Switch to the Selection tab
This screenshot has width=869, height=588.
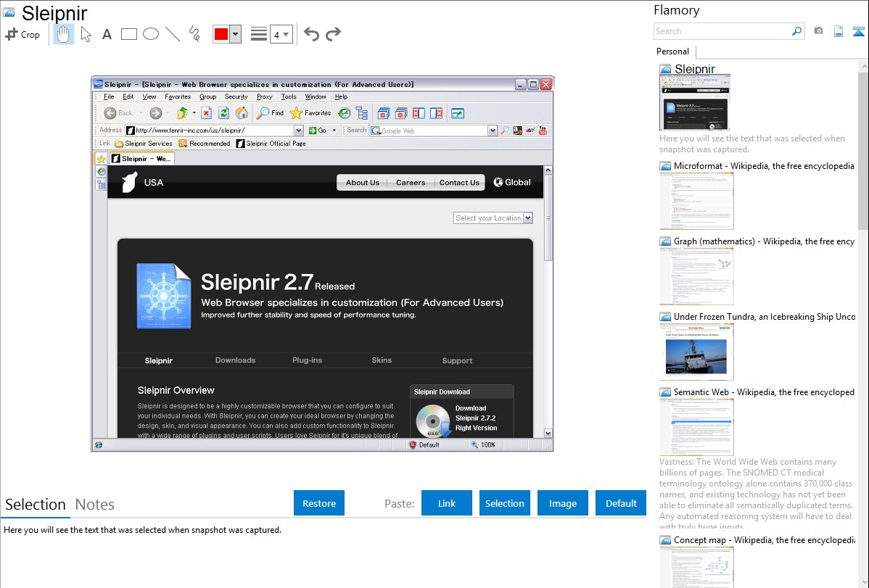[x=36, y=505]
